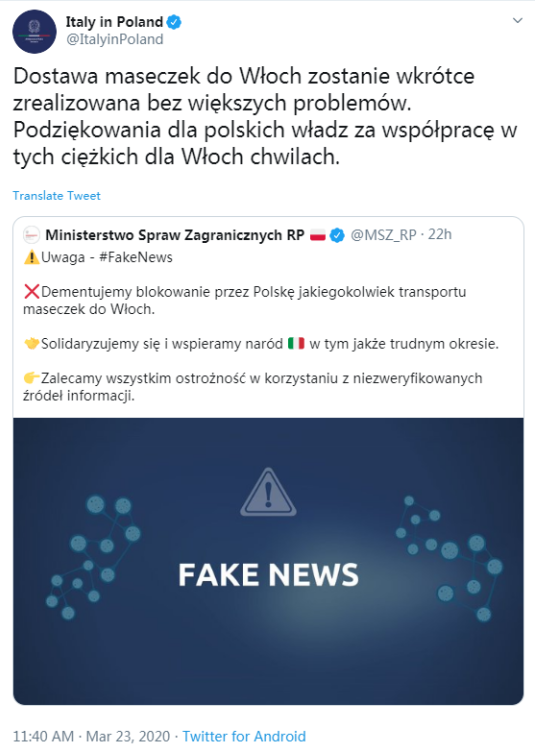Open the quoted tweet 22h timestamp

(x=440, y=234)
